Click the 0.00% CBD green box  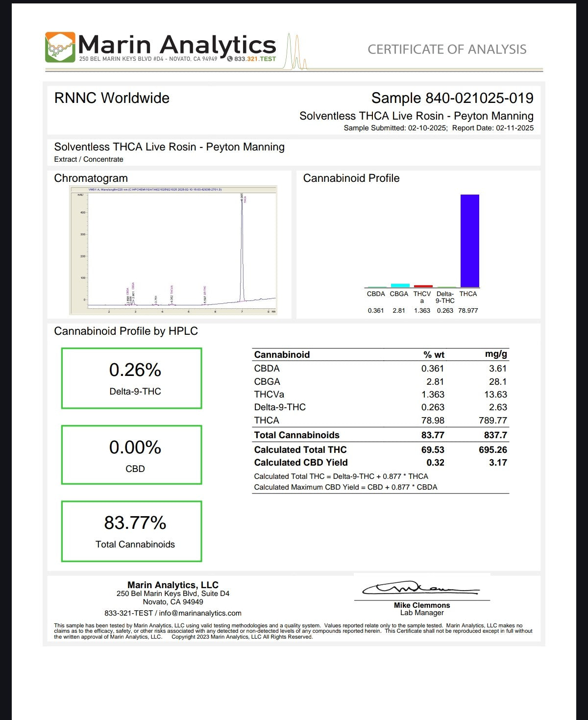(x=131, y=455)
